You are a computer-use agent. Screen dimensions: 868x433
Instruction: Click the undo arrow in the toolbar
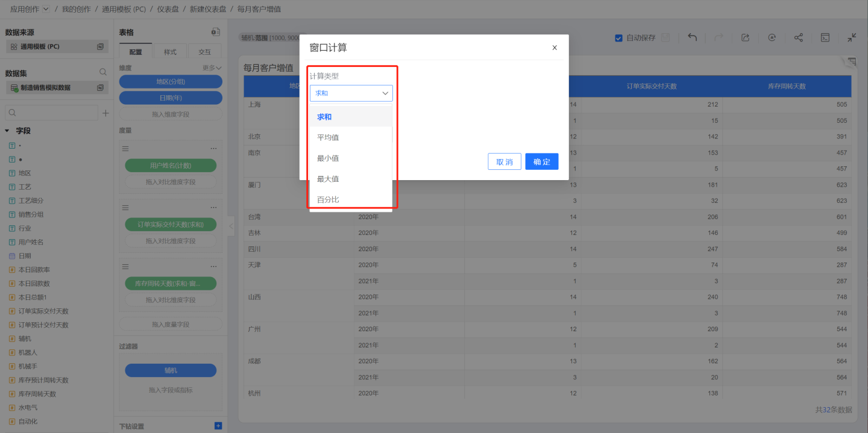click(693, 37)
